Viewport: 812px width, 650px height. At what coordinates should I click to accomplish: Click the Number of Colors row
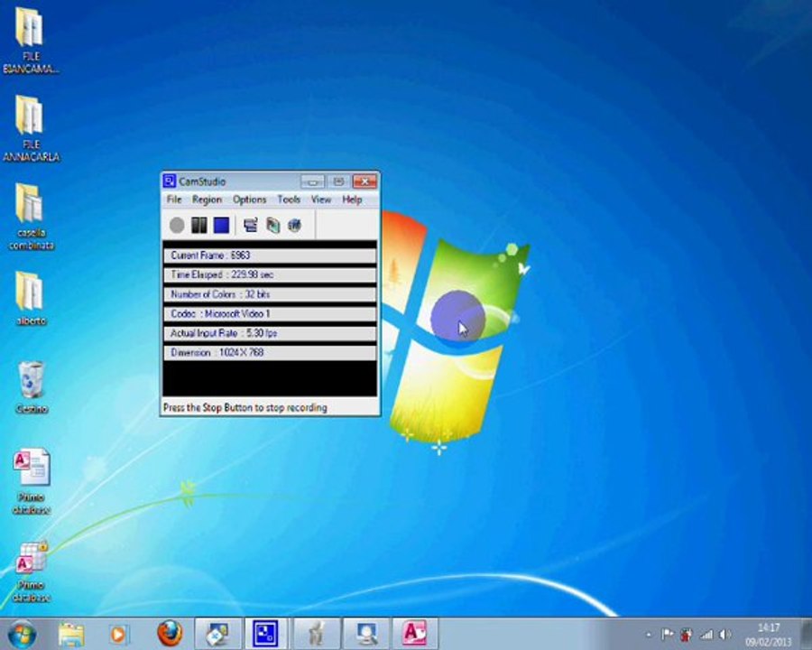[270, 294]
